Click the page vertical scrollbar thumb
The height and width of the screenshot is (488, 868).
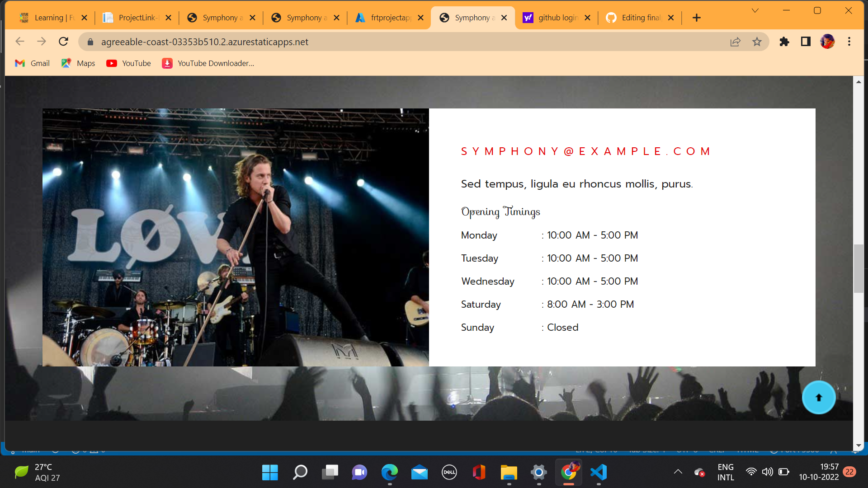tap(858, 268)
